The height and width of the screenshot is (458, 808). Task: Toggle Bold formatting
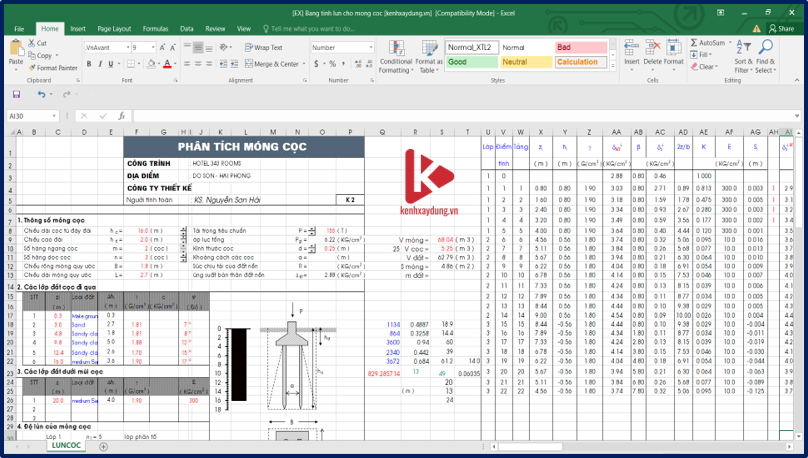coord(89,63)
